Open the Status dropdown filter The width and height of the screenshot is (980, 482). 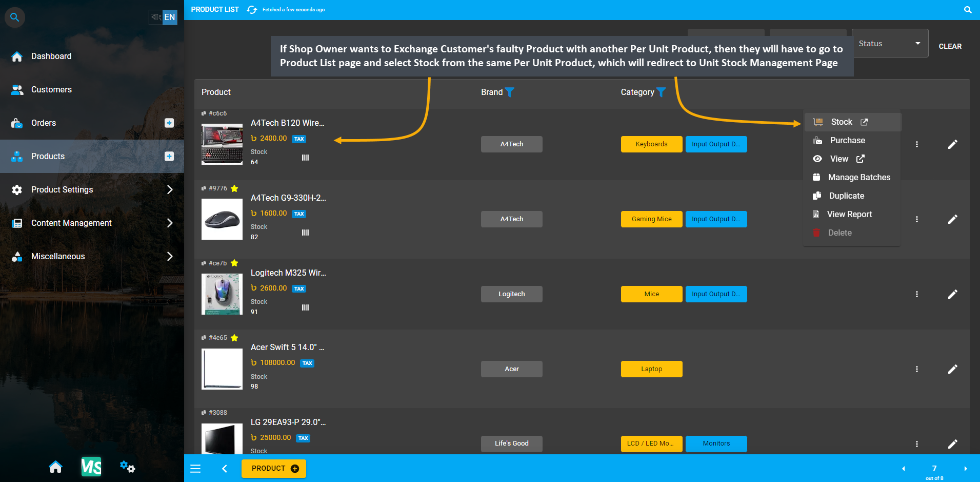pyautogui.click(x=890, y=44)
